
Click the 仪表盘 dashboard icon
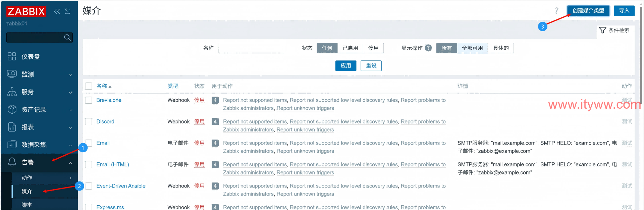click(x=12, y=56)
